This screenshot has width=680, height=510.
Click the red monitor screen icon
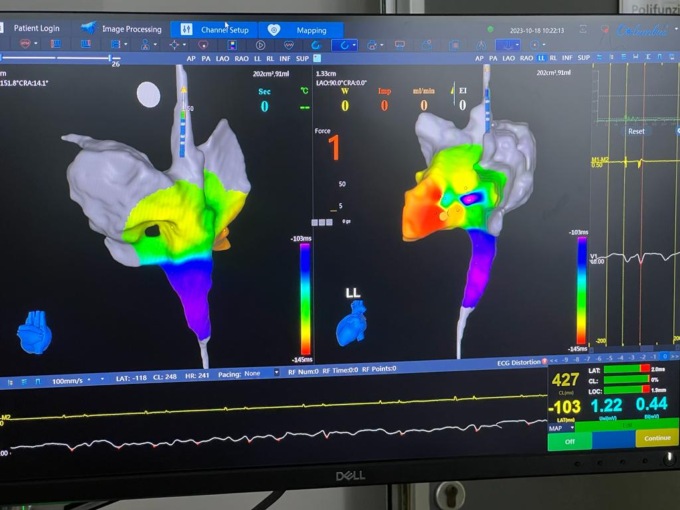(400, 45)
